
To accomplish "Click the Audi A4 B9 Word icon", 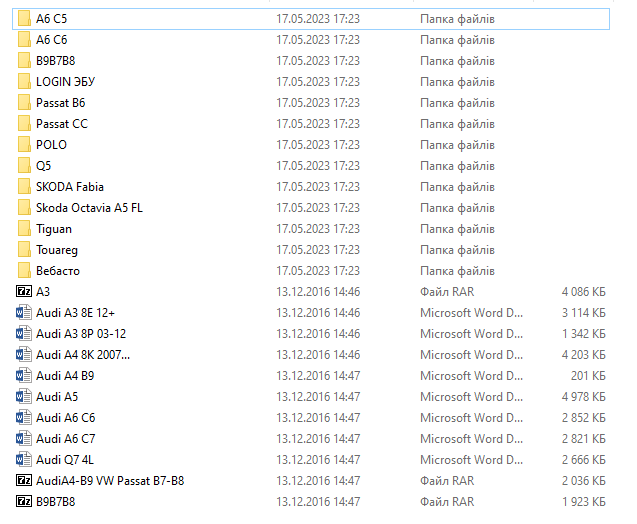I will click(x=24, y=376).
